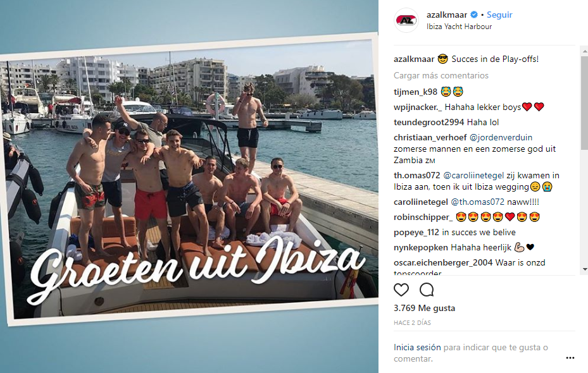Open the three-dots more options menu
Image resolution: width=588 pixels, height=373 pixels.
point(570,358)
